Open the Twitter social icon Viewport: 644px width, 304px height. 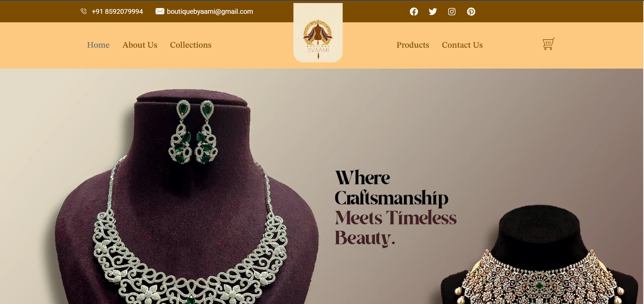tap(433, 12)
